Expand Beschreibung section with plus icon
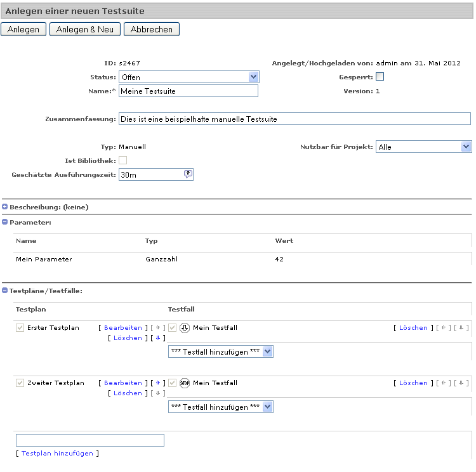This screenshot has height=472, width=476. tap(4, 207)
